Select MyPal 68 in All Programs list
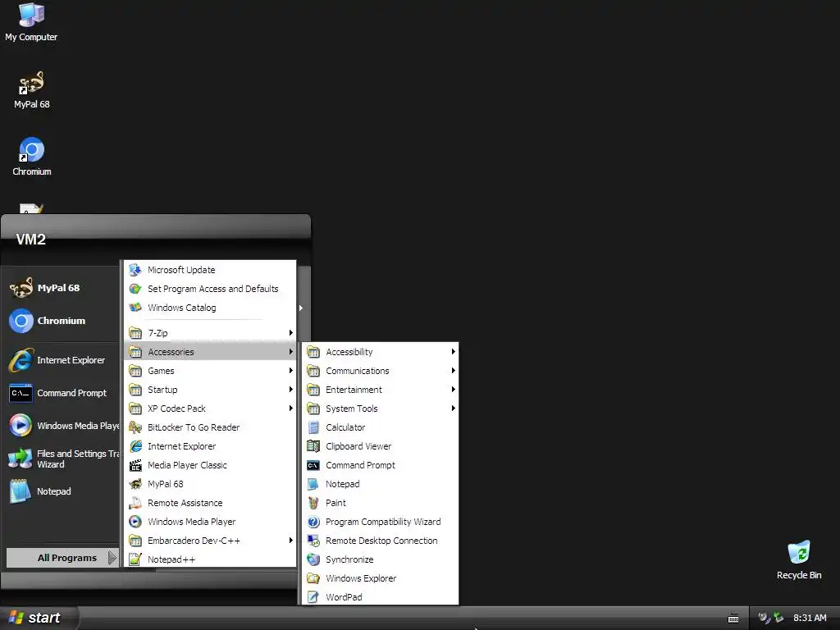This screenshot has width=840, height=630. pyautogui.click(x=210, y=484)
